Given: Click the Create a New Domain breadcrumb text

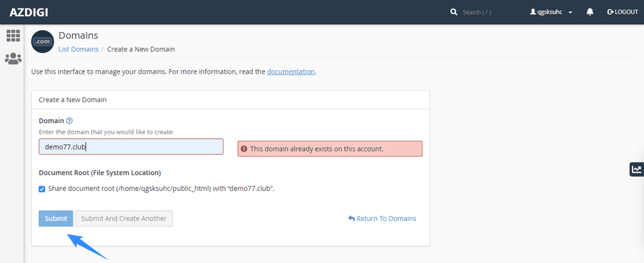Looking at the screenshot, I should tap(141, 49).
